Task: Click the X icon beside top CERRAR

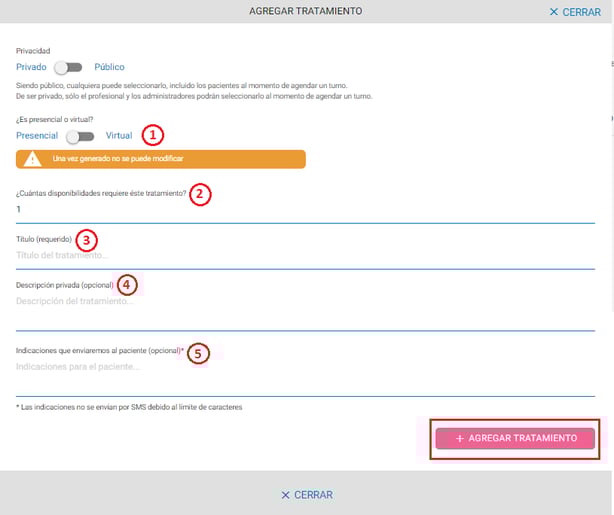Action: [x=555, y=12]
